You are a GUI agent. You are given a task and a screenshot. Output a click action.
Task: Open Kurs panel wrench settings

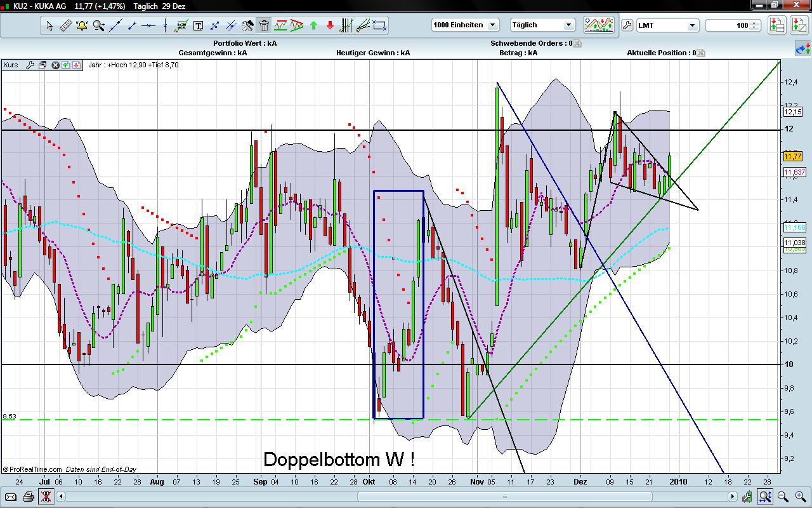tap(30, 65)
